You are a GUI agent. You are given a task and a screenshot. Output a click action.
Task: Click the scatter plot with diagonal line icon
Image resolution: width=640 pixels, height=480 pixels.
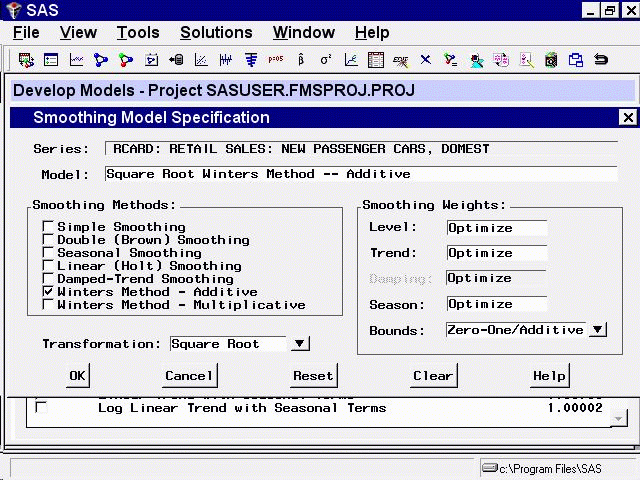coord(201,60)
